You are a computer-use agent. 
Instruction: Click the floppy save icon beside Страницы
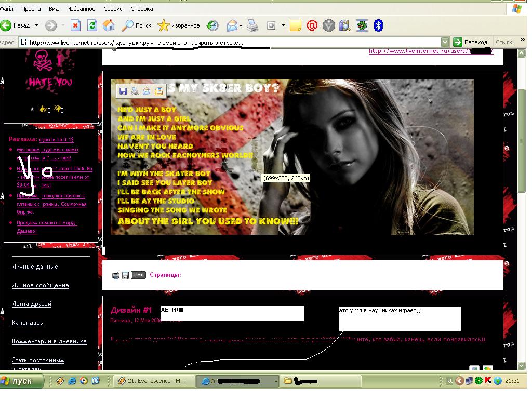(125, 275)
